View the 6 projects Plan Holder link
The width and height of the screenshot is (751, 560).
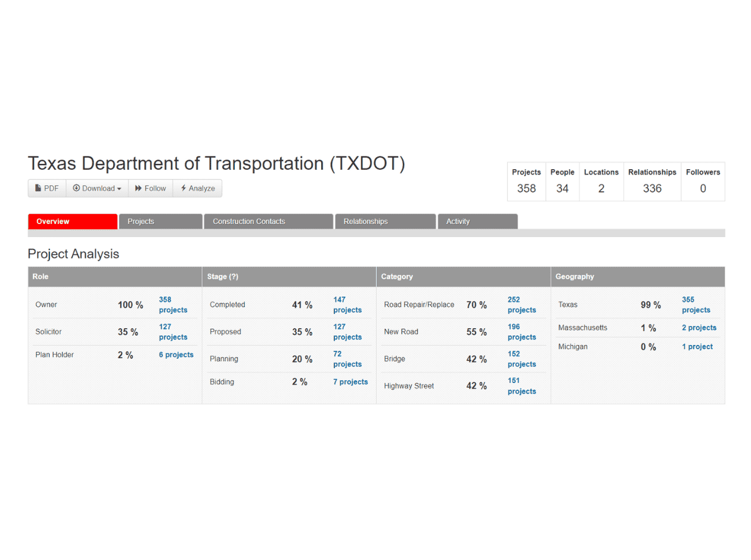(x=176, y=354)
